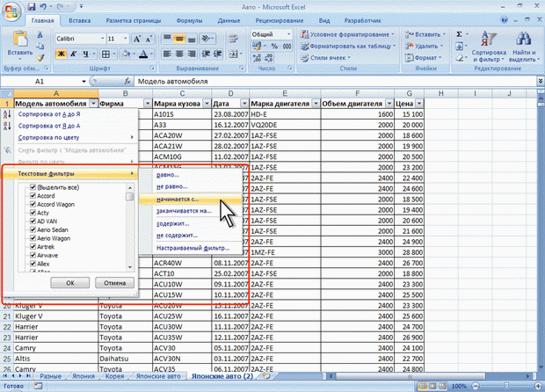The image size is (545, 392).
Task: Open the cell borders tool
Action: tap(105, 54)
